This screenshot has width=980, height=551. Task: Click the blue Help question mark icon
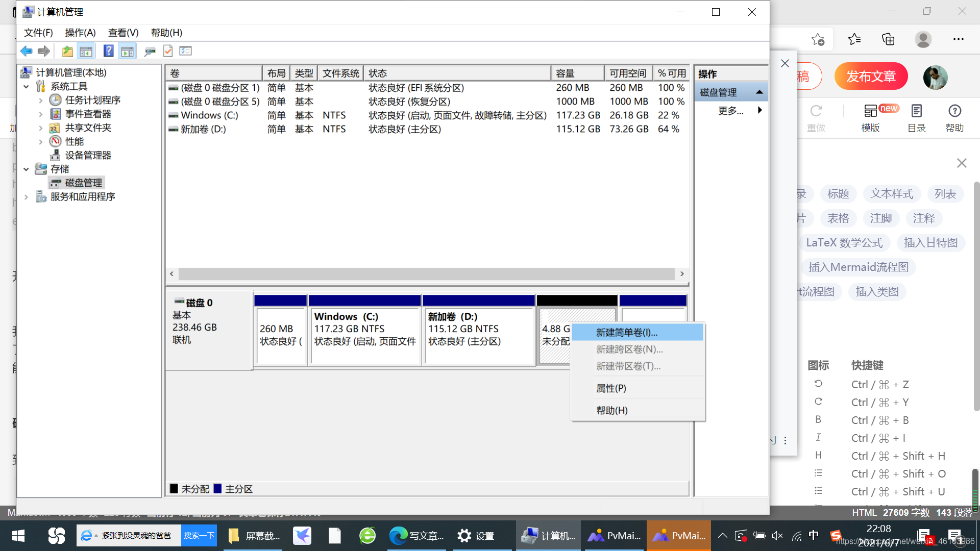point(108,51)
